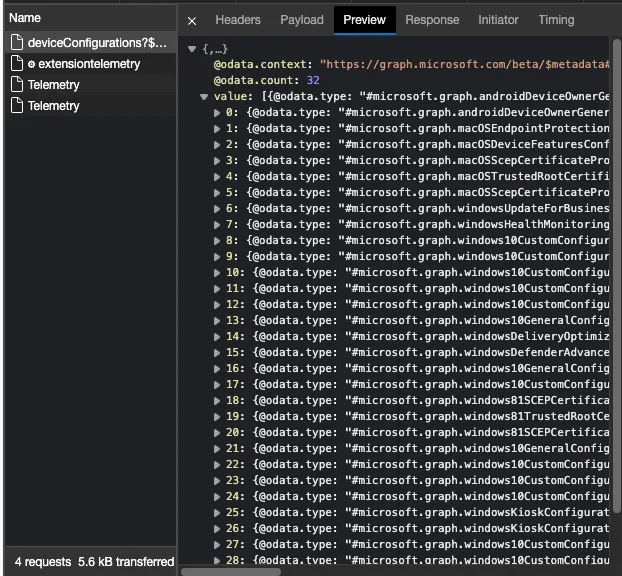Expand item 11 in value array
Viewport: 622px width, 576px height.
click(x=217, y=288)
